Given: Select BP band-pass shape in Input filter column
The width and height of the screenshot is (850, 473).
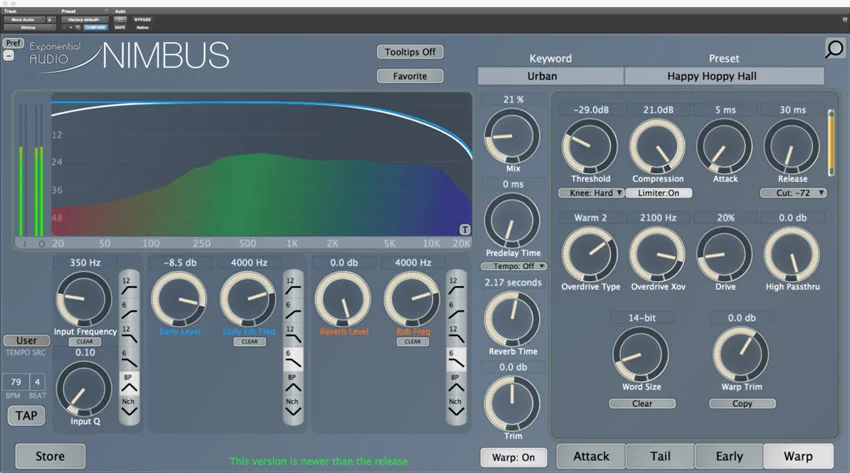Looking at the screenshot, I should coord(129,384).
